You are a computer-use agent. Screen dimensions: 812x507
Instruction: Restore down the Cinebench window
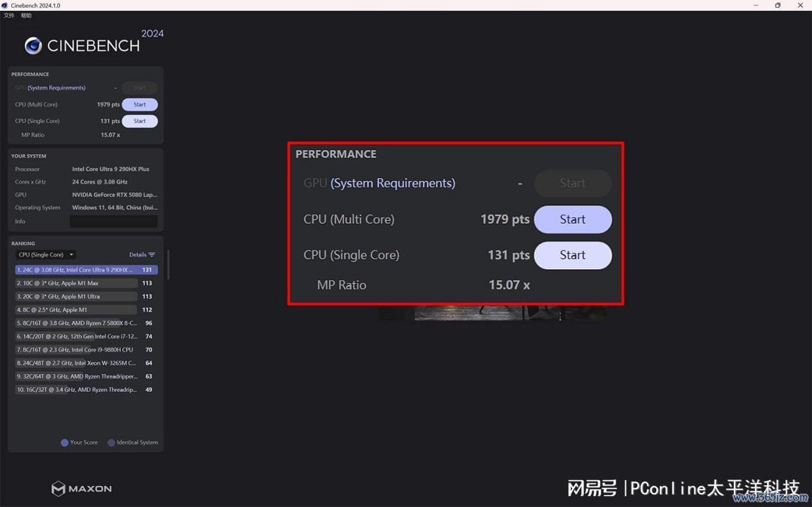[778, 5]
